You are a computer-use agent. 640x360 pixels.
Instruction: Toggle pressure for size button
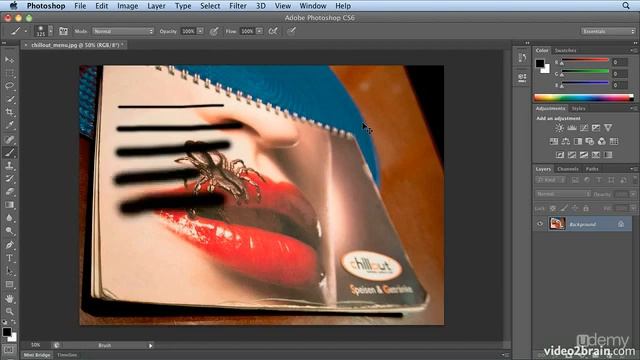291,31
